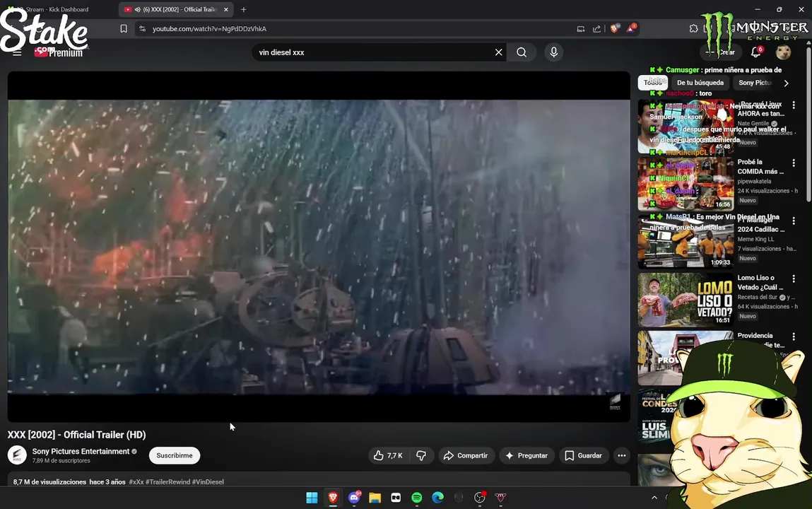Click the #TrailerRewind hashtag
This screenshot has height=509, width=812.
click(167, 482)
